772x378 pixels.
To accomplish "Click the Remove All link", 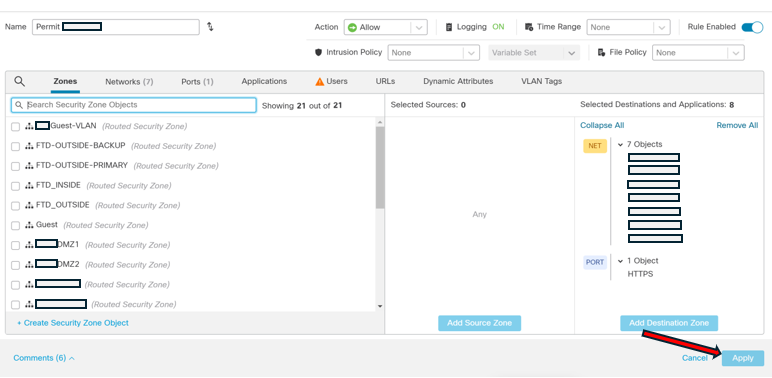I will [x=737, y=126].
